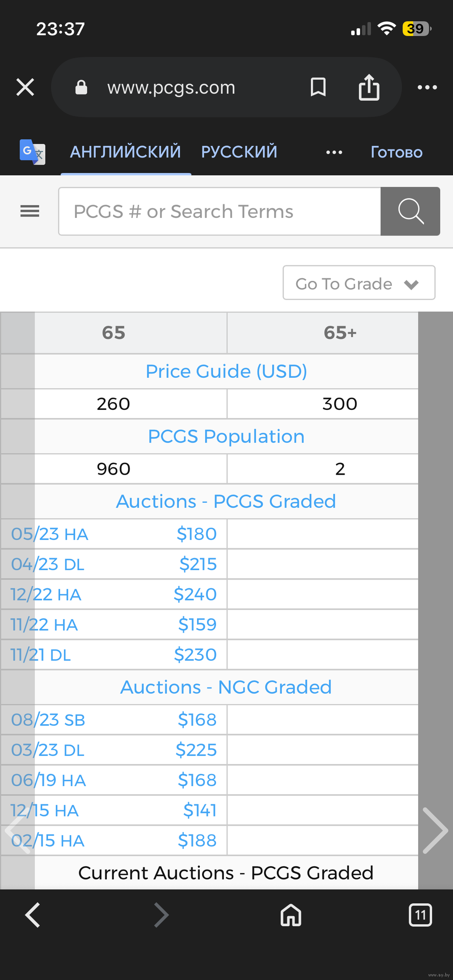Open the tabs counter showing 11
The height and width of the screenshot is (980, 453).
point(420,915)
